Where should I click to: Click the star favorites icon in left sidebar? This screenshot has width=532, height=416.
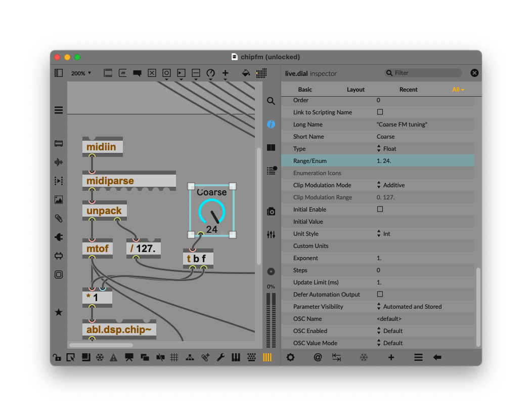[x=59, y=312]
